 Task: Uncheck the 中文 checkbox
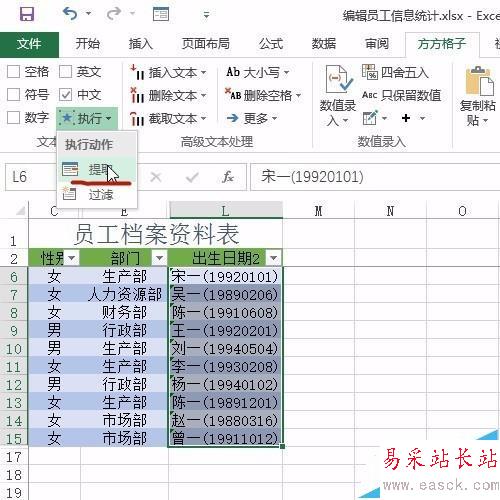pos(65,95)
